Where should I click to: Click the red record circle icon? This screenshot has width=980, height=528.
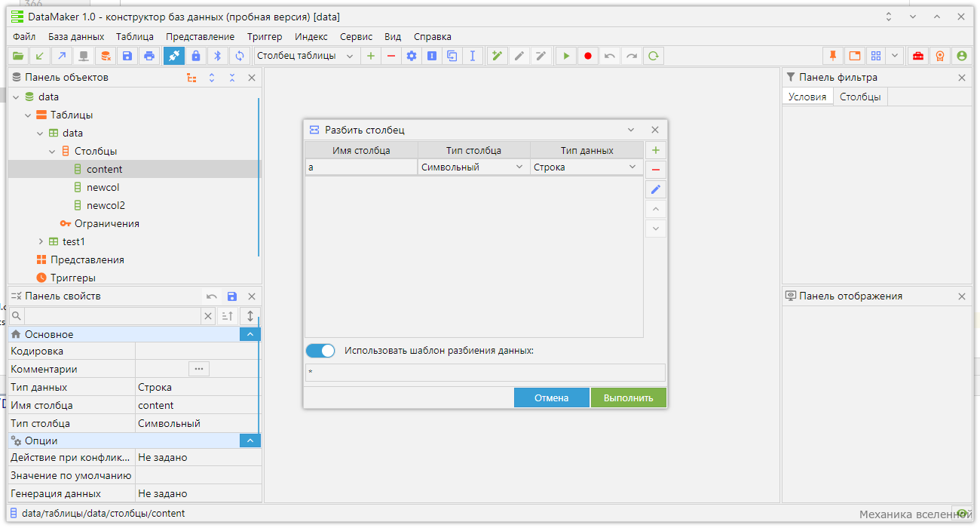click(x=587, y=56)
